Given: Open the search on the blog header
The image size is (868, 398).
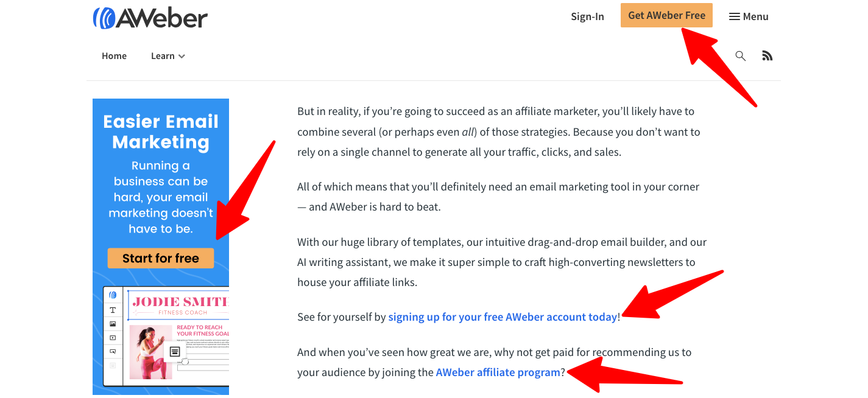Looking at the screenshot, I should tap(740, 55).
